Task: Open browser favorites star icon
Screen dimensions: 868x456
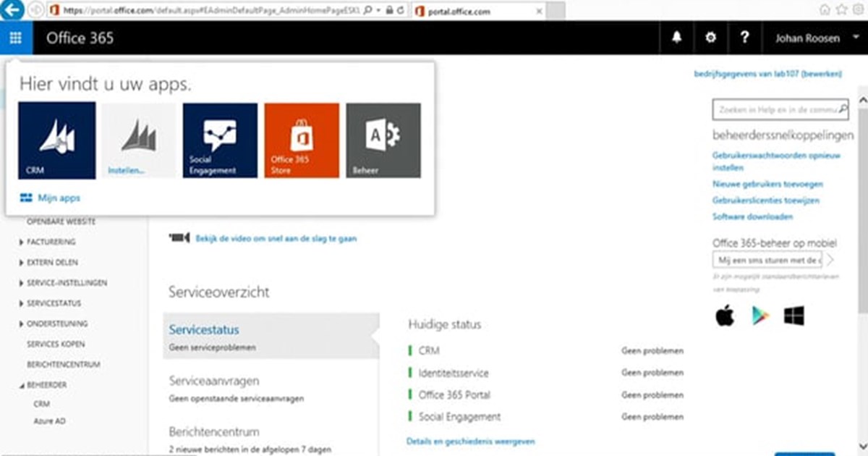Action: pyautogui.click(x=841, y=9)
